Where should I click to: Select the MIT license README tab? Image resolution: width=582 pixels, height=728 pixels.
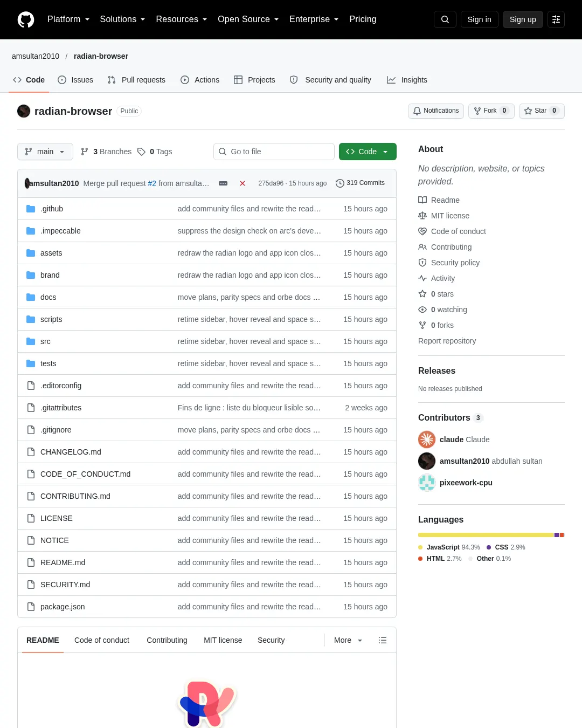(223, 640)
